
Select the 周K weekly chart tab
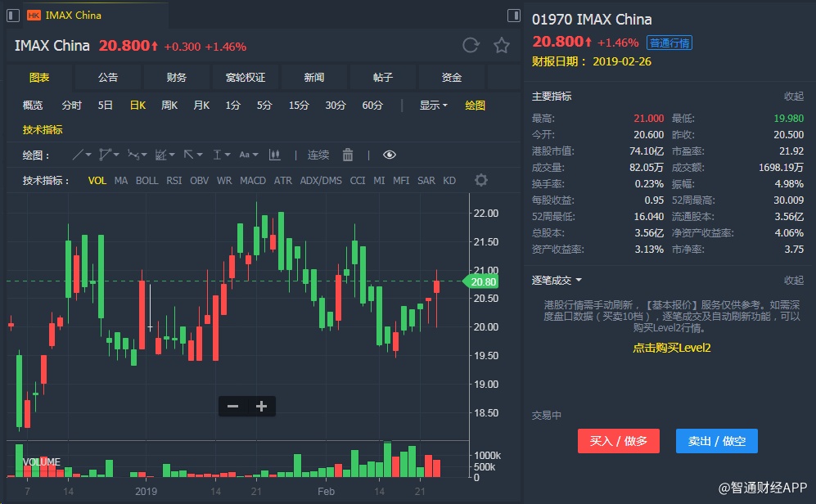169,105
